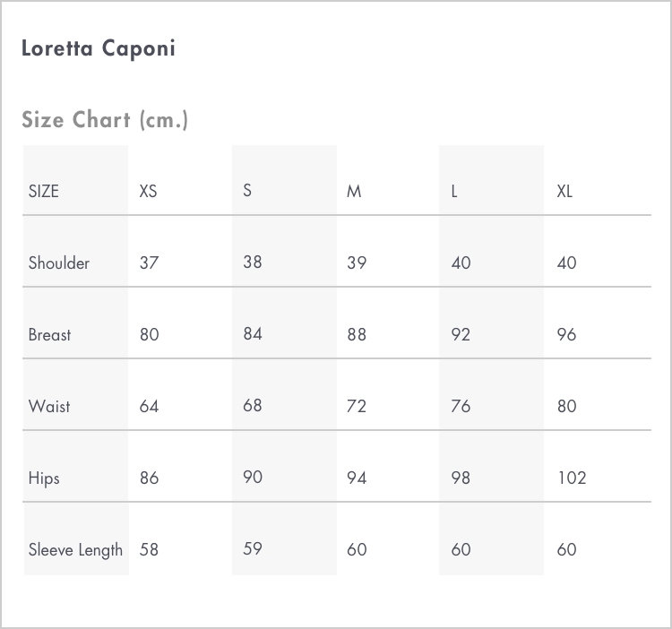Select the S breast value 84

click(x=253, y=334)
